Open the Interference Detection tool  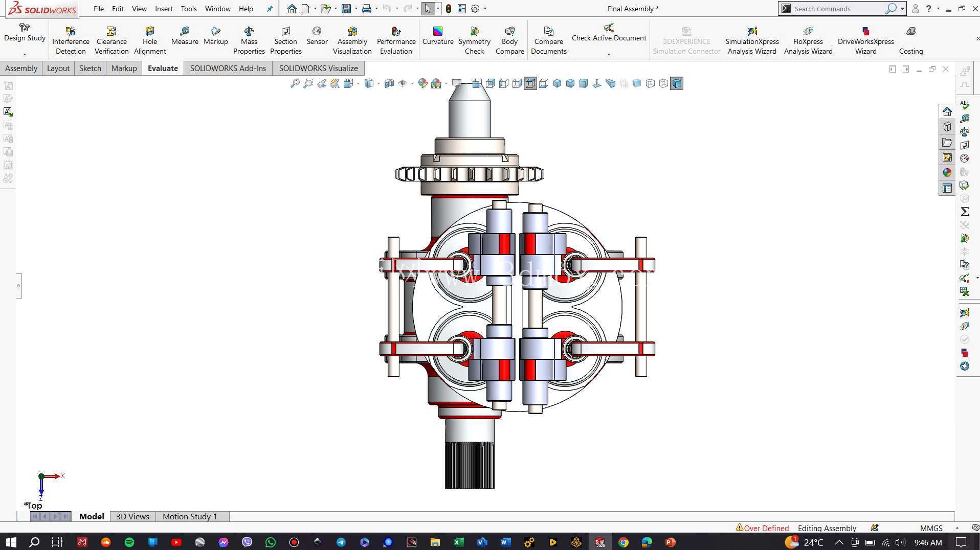click(71, 40)
